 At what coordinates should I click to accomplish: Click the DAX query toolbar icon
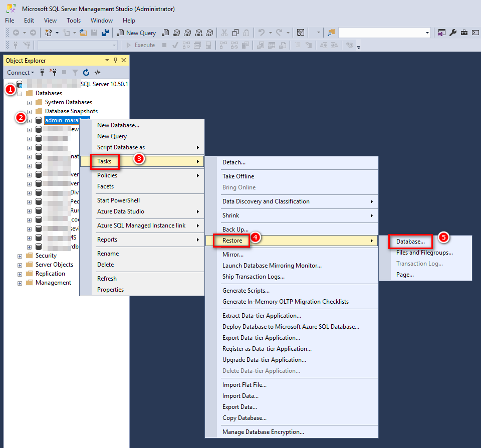209,32
